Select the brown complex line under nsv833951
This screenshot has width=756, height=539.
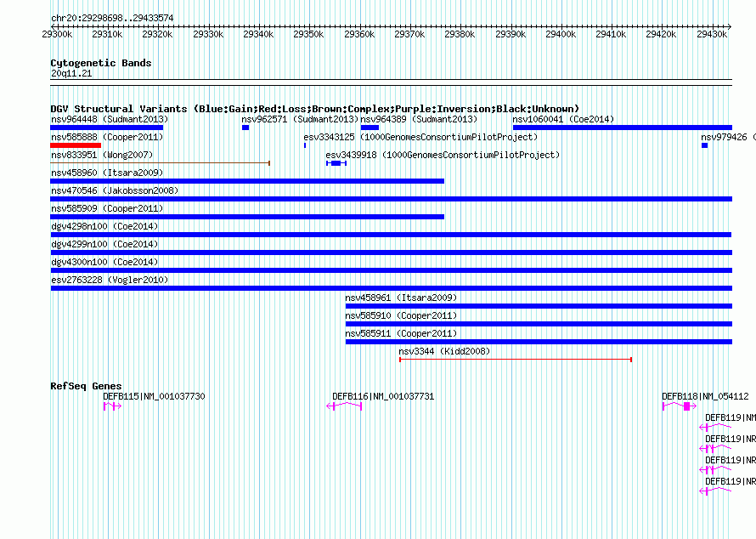160,163
